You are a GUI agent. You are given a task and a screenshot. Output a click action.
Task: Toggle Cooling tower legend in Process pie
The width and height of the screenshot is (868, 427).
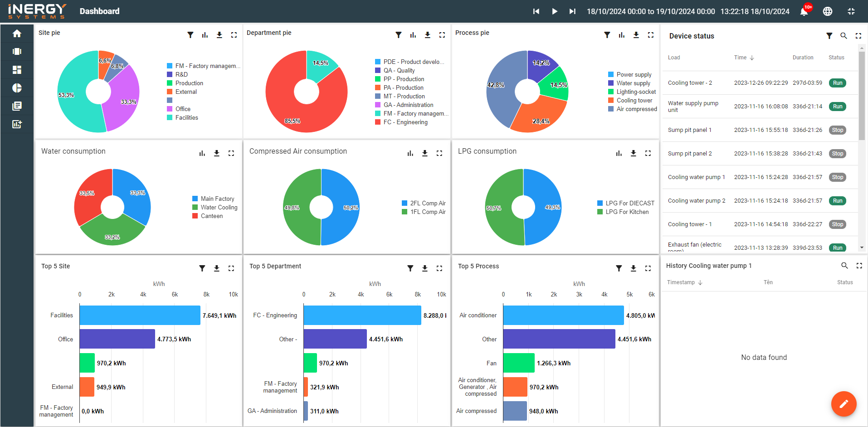pyautogui.click(x=630, y=100)
